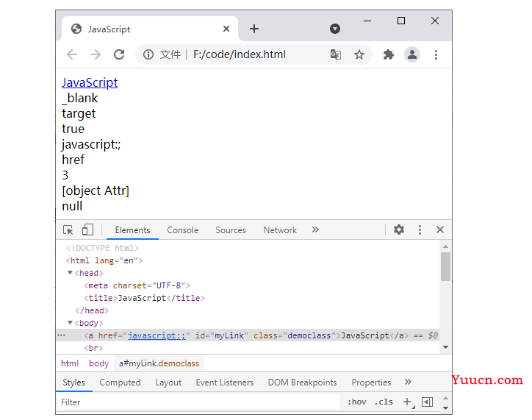
Task: Click the DOM tree scrollbar thumb
Action: point(445,266)
